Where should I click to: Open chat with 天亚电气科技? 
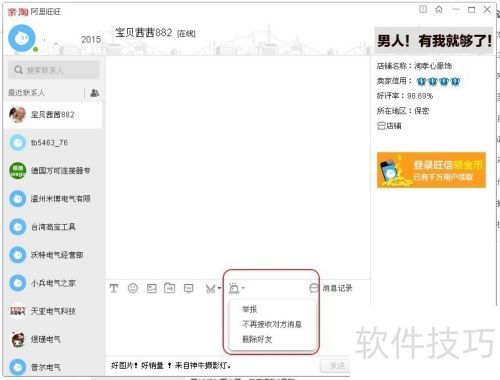coord(53,311)
